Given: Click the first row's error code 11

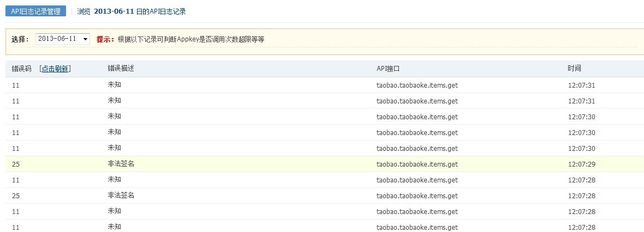Looking at the screenshot, I should [x=16, y=86].
